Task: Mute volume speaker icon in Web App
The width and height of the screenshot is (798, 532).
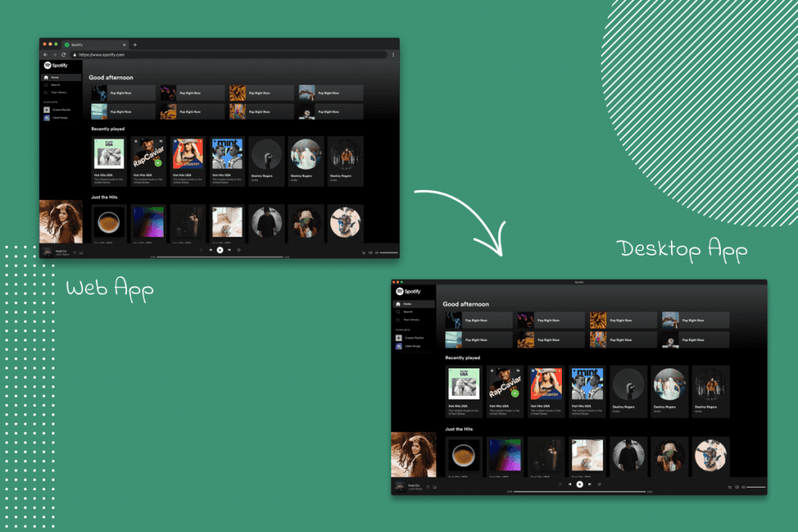Action: tap(376, 253)
